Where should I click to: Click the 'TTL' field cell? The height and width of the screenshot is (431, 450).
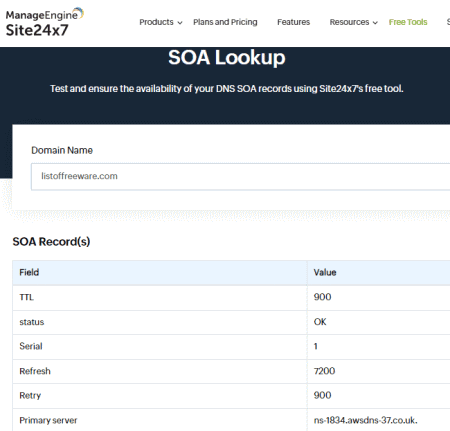[160, 297]
